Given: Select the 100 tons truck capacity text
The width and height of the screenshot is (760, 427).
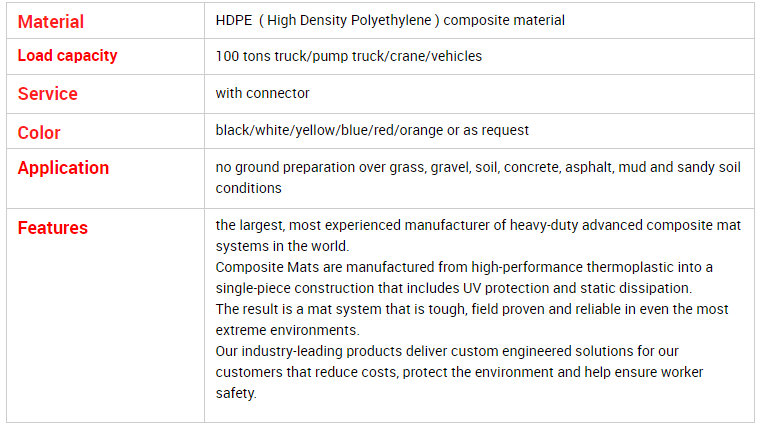Looking at the screenshot, I should tap(348, 56).
